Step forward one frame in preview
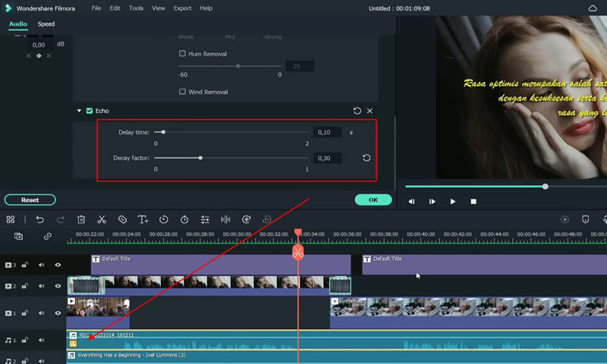The image size is (607, 364). (432, 202)
